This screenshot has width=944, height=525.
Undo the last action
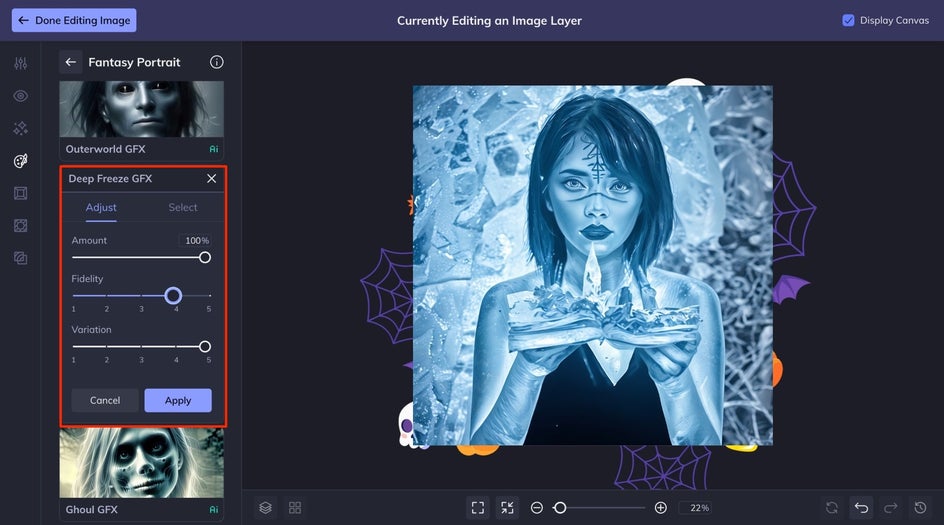tap(862, 508)
